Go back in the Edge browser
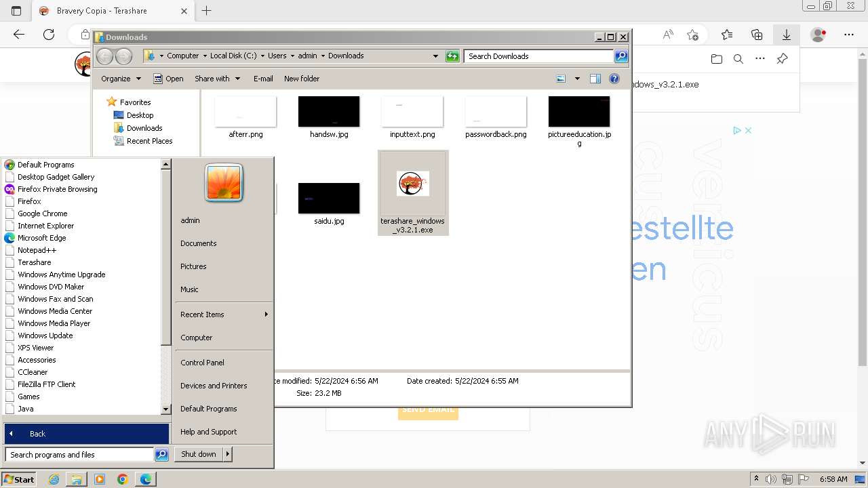The height and width of the screenshot is (488, 868). tap(19, 35)
